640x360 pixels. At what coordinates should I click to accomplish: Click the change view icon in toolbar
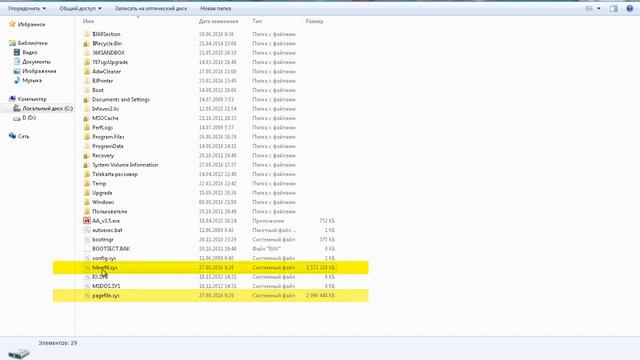(589, 8)
